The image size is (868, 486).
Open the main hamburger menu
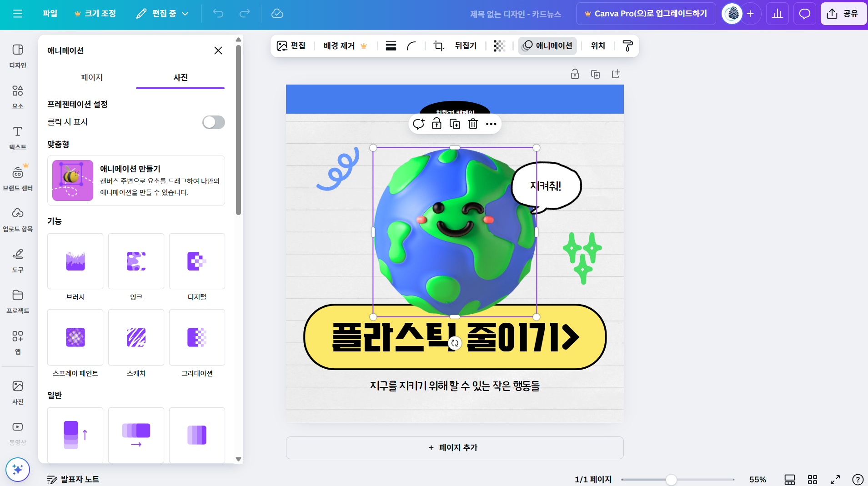[x=18, y=14]
